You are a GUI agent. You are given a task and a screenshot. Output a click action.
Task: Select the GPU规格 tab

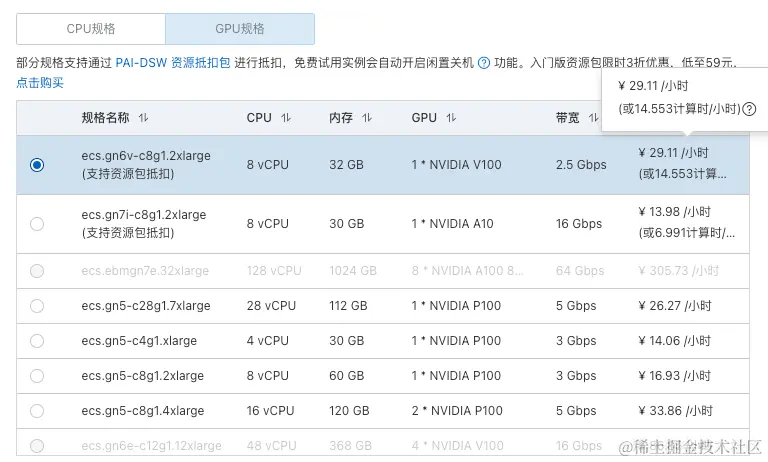(240, 29)
